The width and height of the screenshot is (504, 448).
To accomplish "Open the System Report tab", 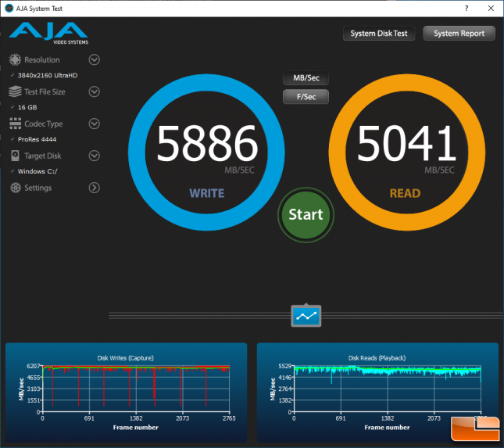I will tap(459, 34).
